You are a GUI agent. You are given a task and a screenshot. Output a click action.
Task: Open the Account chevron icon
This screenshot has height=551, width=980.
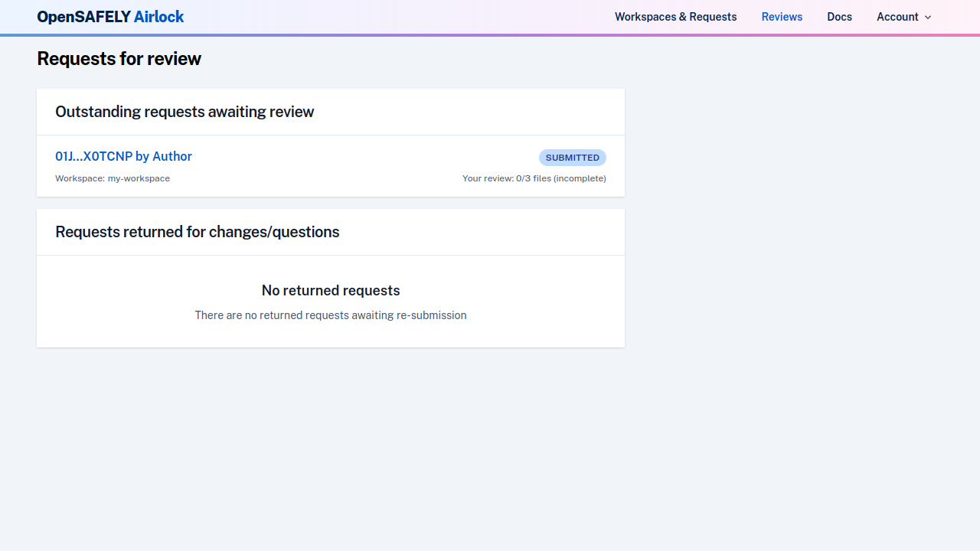927,17
